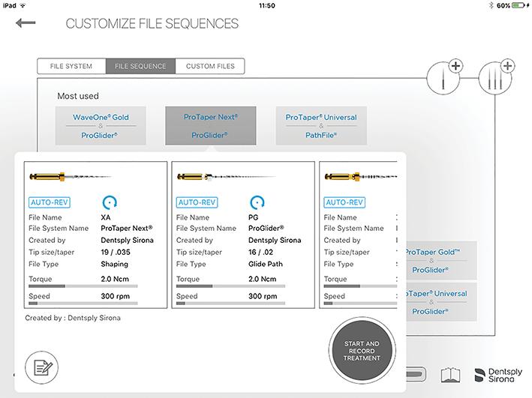The width and height of the screenshot is (532, 398).
Task: Pick ProTaper Universal & PathFile sequence
Action: (x=321, y=126)
